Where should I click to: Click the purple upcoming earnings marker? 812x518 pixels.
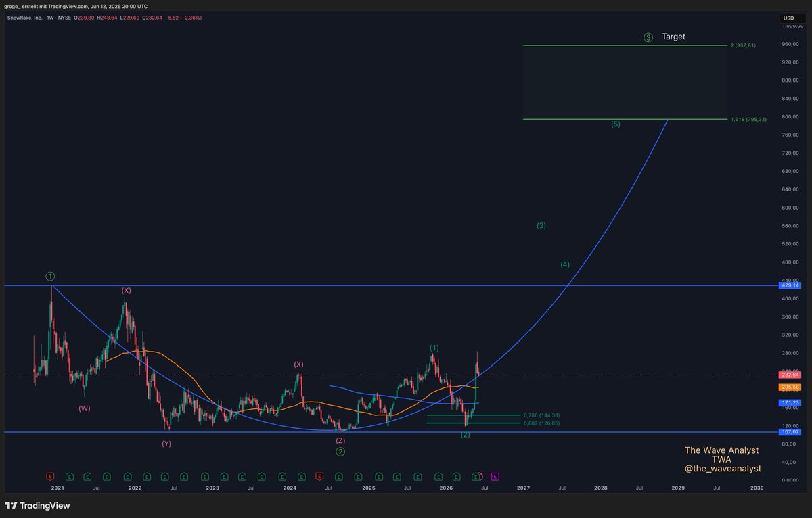click(494, 476)
